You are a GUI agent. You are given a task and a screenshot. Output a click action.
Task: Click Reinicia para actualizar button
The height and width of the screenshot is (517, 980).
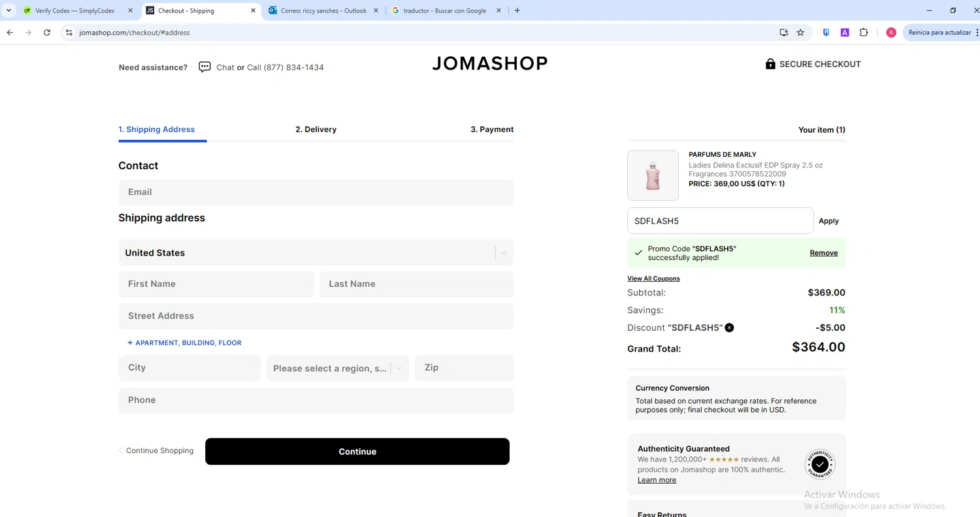(941, 32)
